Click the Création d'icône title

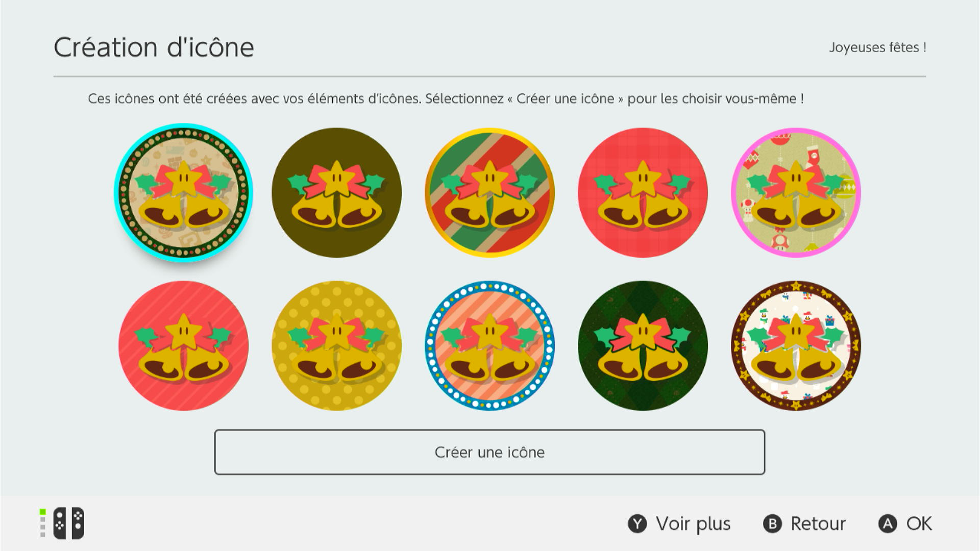point(154,47)
